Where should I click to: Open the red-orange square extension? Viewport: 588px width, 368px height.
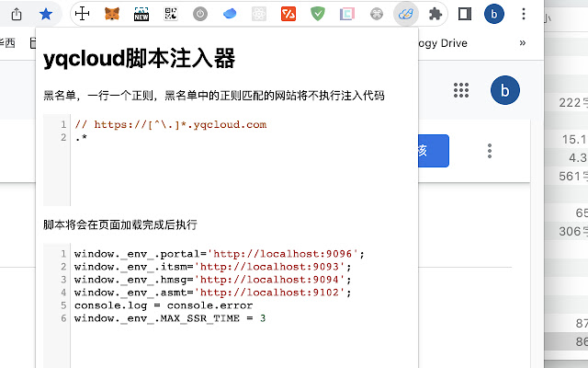[x=288, y=15]
